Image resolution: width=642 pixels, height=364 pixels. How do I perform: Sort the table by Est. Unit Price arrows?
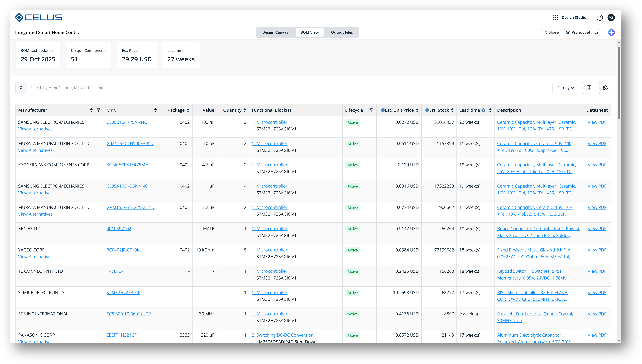click(417, 110)
